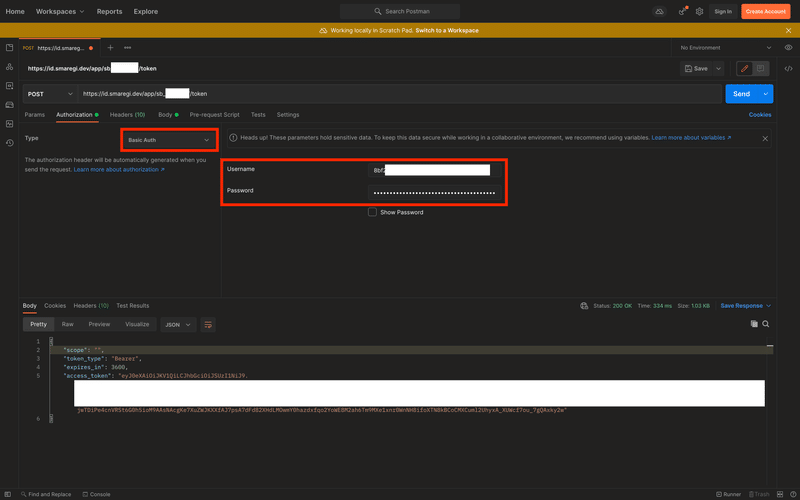
Task: Open the APIs sidebar icon
Action: click(9, 67)
